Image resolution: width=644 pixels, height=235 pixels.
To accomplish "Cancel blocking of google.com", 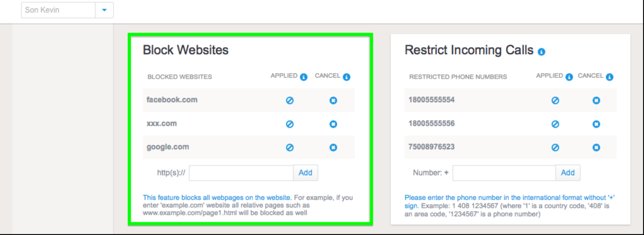I will tap(333, 148).
